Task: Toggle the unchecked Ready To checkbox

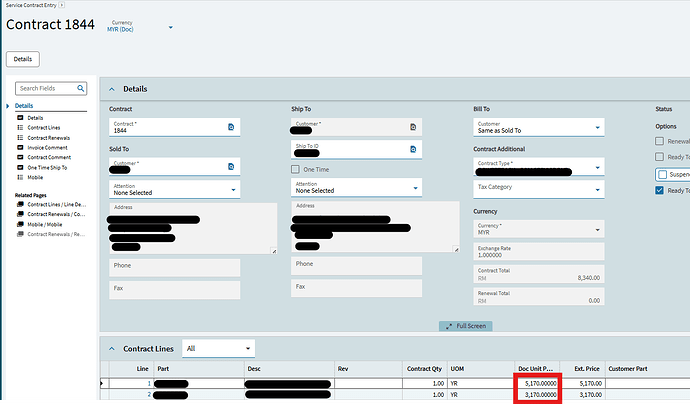Action: (659, 157)
